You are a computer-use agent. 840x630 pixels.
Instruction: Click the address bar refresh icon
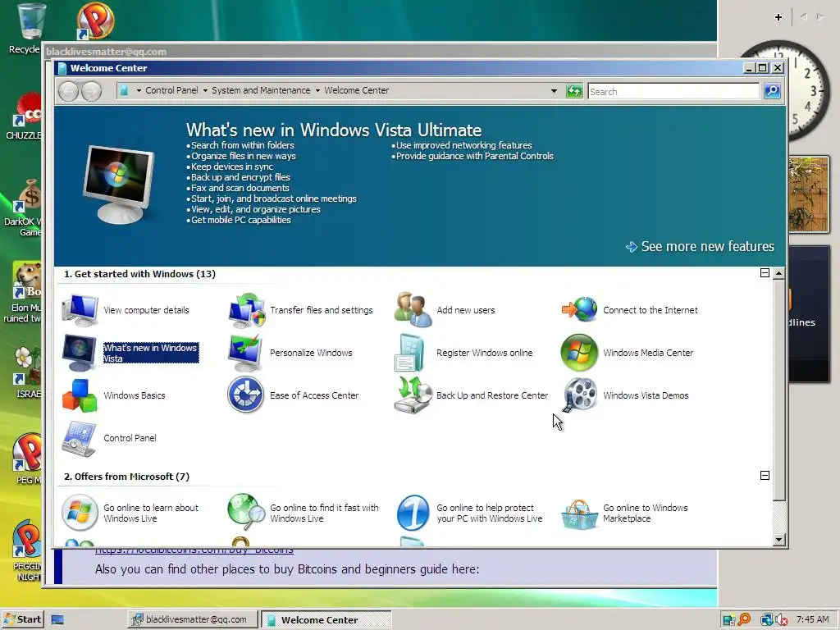point(574,91)
